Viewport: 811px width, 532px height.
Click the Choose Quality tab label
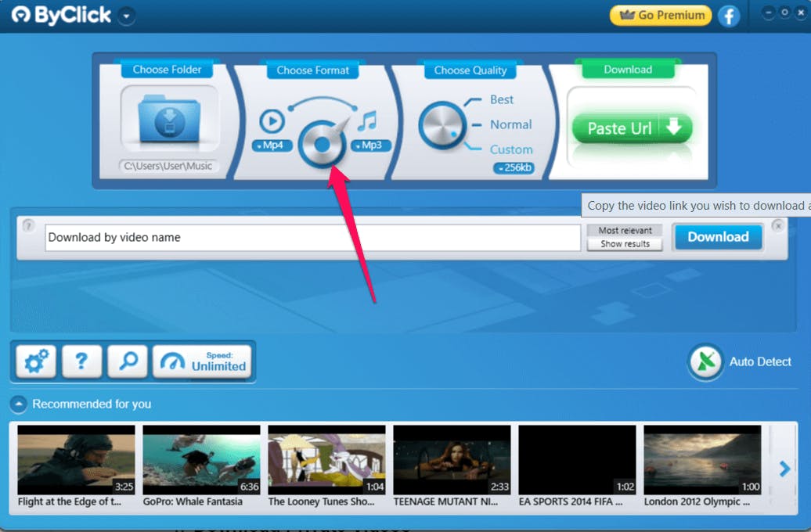(470, 70)
